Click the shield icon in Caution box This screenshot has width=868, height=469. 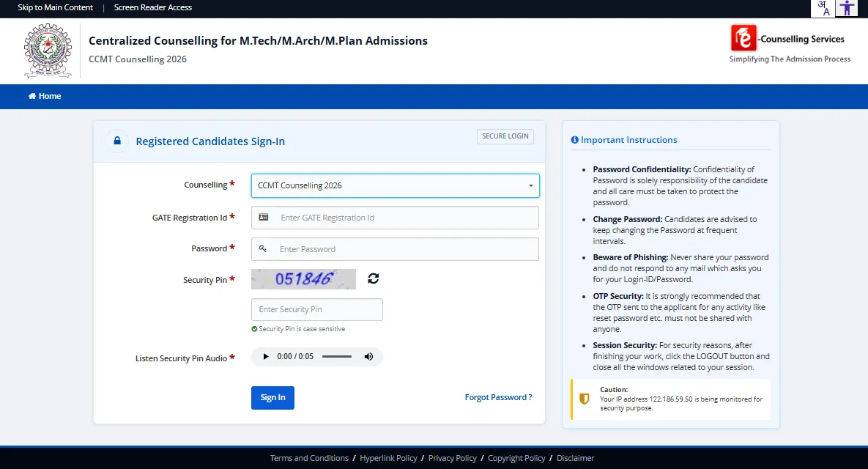(584, 399)
